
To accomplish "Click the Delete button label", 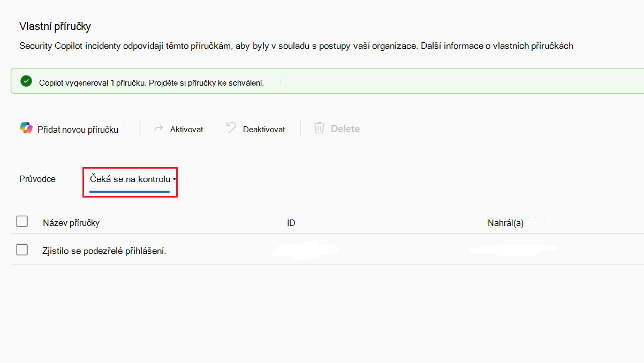I will (345, 128).
